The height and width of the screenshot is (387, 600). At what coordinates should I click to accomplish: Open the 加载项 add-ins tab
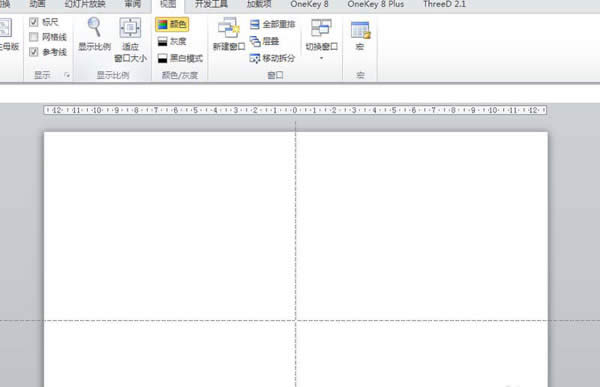click(x=259, y=5)
